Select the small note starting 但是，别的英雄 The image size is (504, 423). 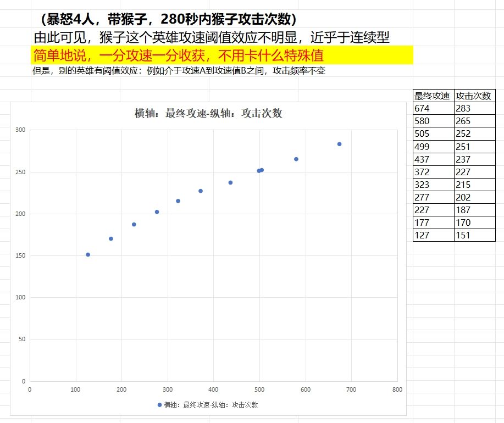[x=179, y=71]
